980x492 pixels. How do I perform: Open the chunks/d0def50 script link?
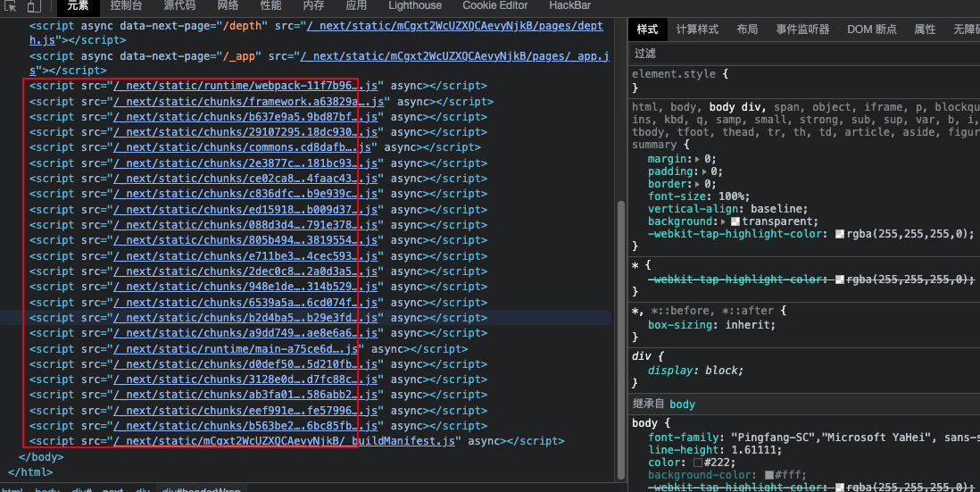[245, 363]
